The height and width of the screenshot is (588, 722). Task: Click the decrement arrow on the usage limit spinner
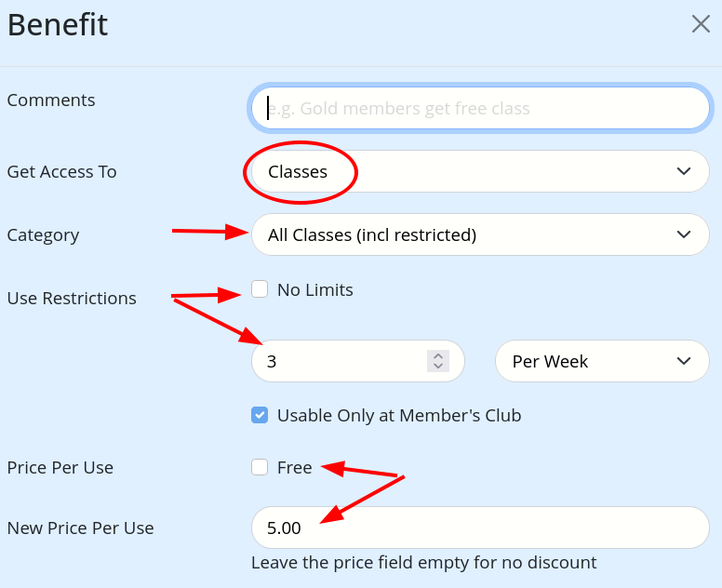point(437,367)
